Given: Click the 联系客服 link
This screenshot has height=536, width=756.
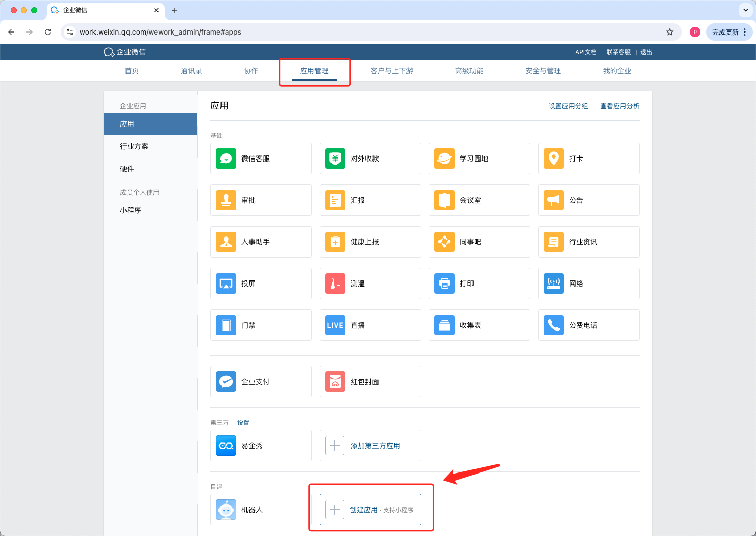Looking at the screenshot, I should coord(618,52).
